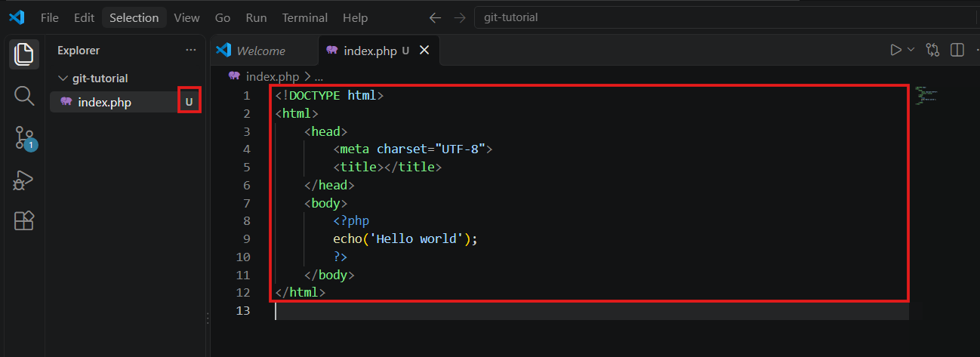Open the Explorer view in activity bar
980x357 pixels.
click(x=24, y=54)
